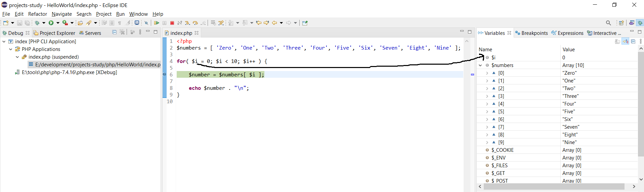Open the Back history dropdown arrow
This screenshot has width=644, height=192.
(282, 23)
